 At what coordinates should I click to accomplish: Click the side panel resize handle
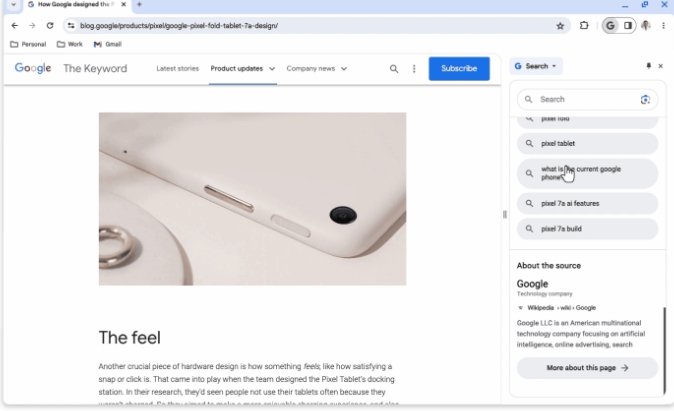pos(505,215)
